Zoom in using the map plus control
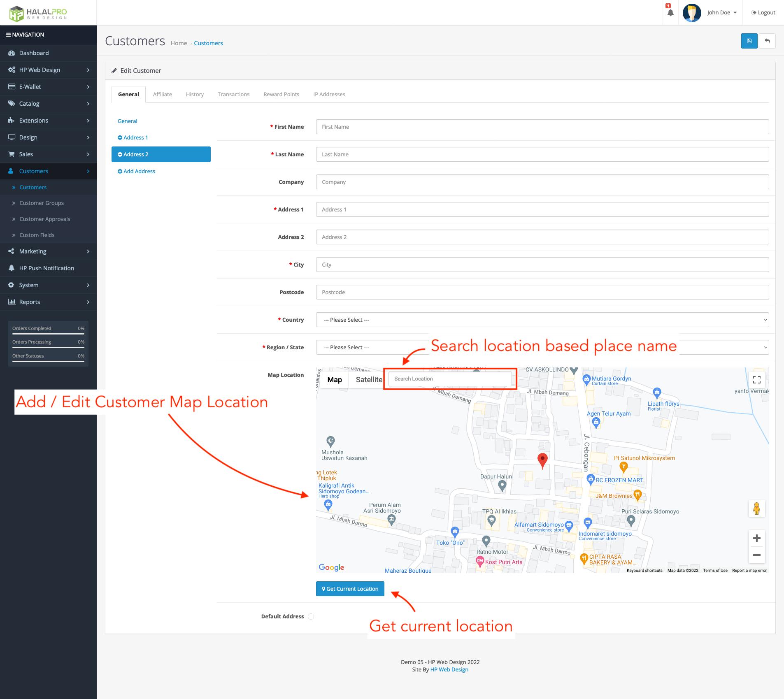The height and width of the screenshot is (699, 784). click(x=756, y=538)
